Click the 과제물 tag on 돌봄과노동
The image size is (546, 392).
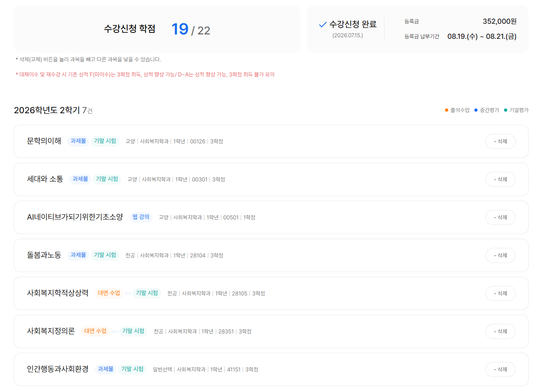pyautogui.click(x=78, y=255)
